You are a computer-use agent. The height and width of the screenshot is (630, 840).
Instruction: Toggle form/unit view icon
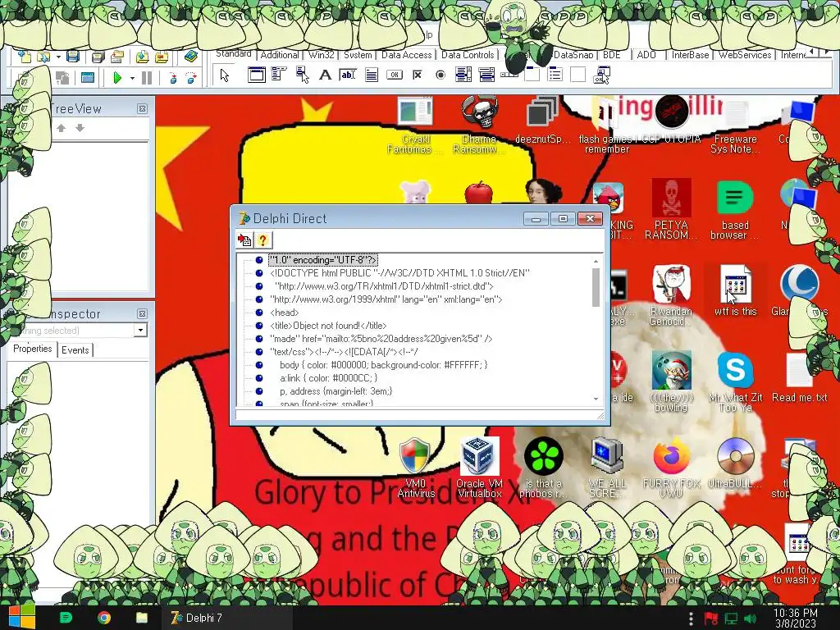[88, 78]
